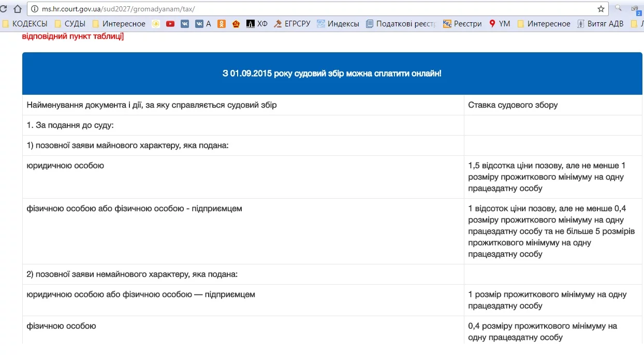This screenshot has height=355, width=644.
Task: Open the VK bookmark labeled А
Action: [203, 24]
